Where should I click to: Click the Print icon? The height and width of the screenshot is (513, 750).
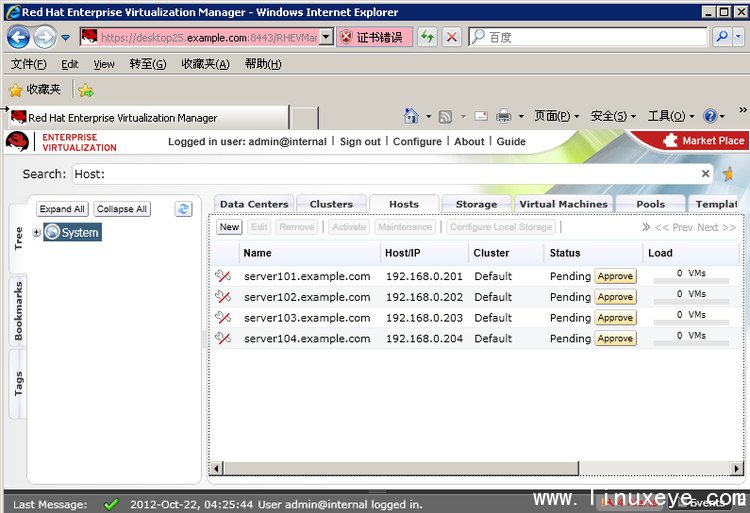click(x=503, y=116)
